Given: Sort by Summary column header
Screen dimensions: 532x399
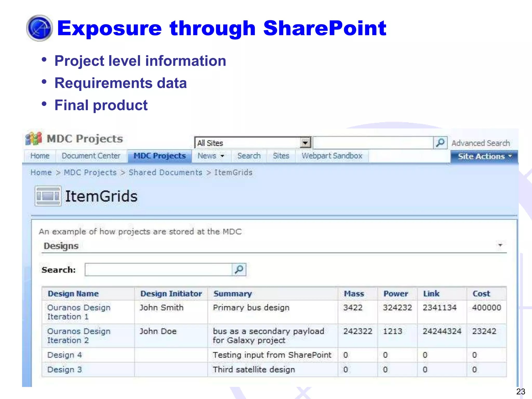Looking at the screenshot, I should click(x=233, y=294).
